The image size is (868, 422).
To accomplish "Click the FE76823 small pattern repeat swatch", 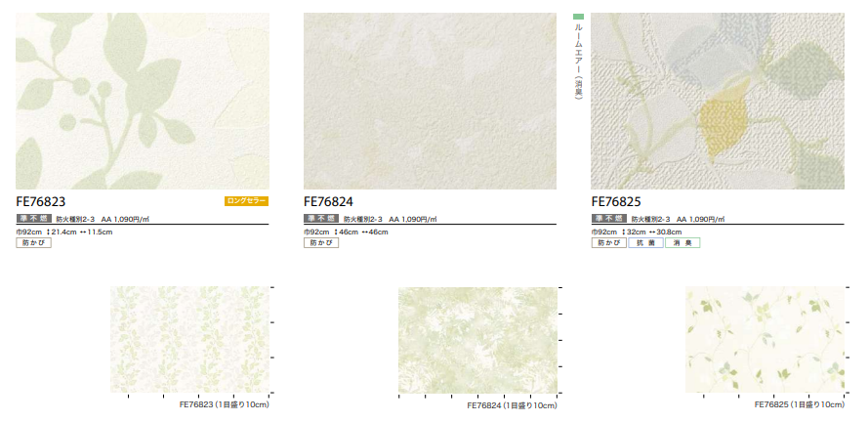I will 188,339.
